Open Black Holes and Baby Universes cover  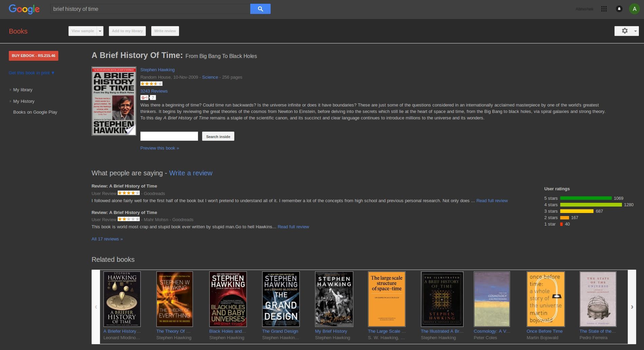pos(228,299)
